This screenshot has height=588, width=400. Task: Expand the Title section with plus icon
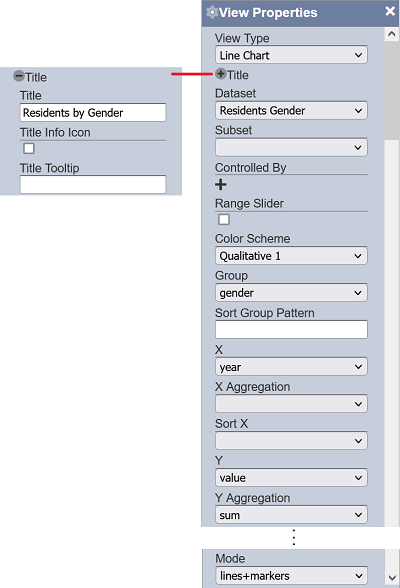[221, 74]
